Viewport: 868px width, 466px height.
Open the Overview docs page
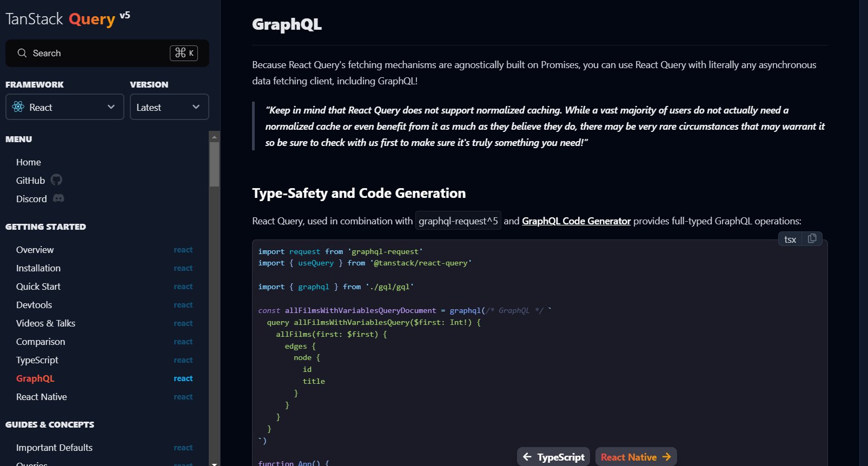tap(35, 250)
